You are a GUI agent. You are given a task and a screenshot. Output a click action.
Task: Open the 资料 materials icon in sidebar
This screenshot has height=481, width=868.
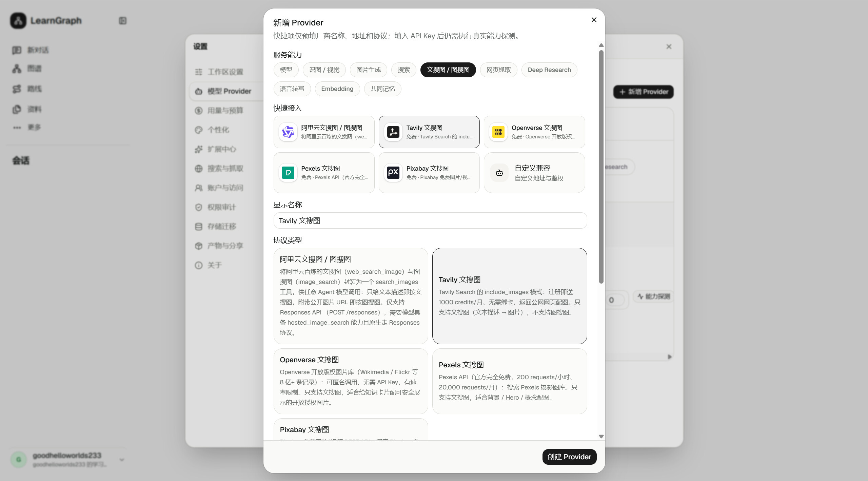click(x=17, y=109)
